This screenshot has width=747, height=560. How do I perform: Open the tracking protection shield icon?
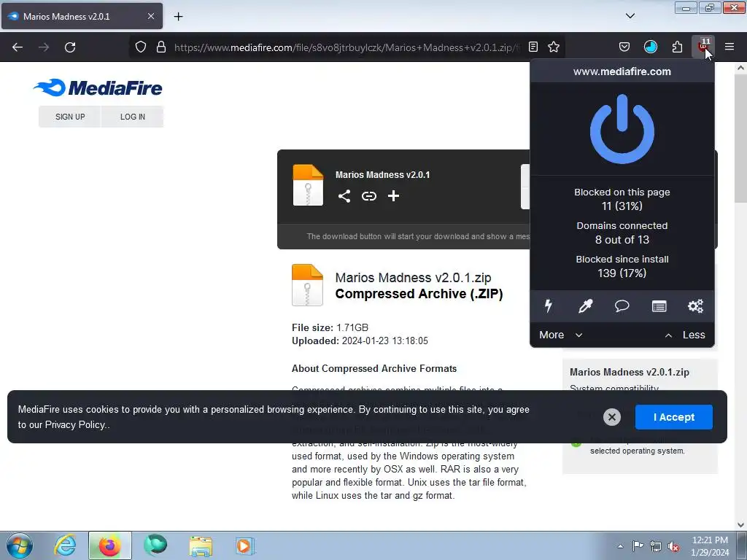(x=141, y=47)
